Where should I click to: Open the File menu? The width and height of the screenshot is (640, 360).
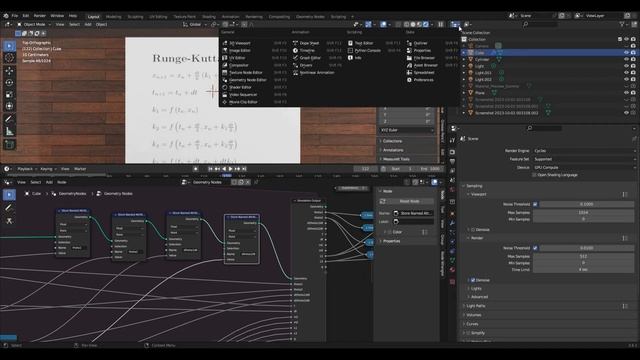click(x=15, y=16)
